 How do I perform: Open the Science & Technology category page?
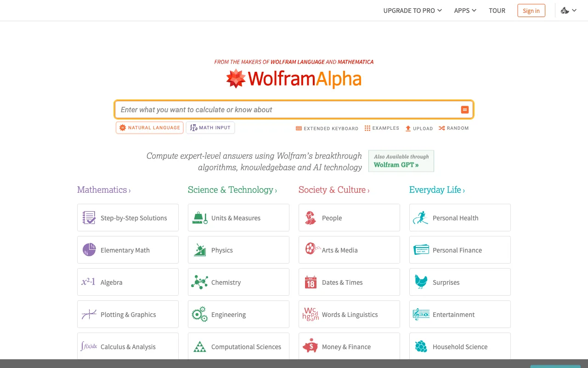(232, 190)
